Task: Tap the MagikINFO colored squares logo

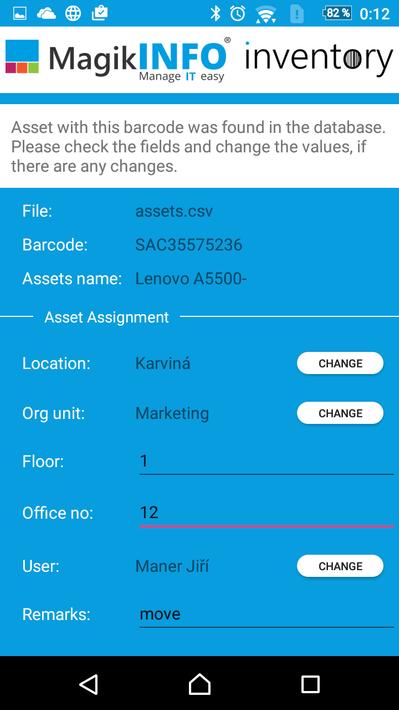Action: pos(22,57)
